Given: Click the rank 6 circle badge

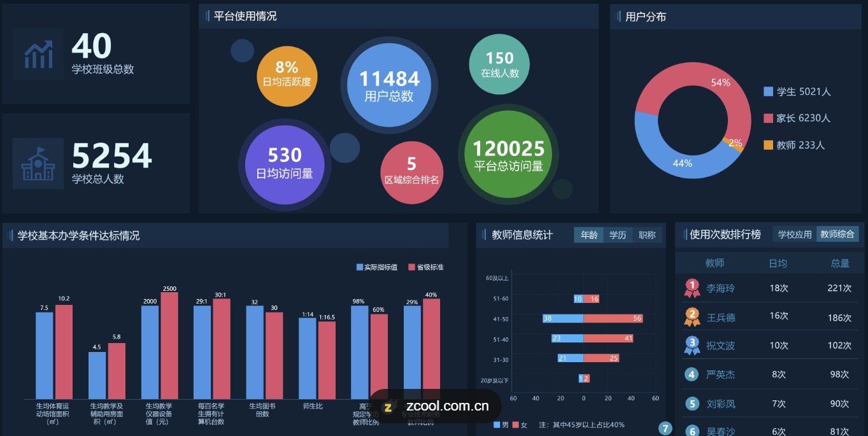Looking at the screenshot, I should (692, 432).
